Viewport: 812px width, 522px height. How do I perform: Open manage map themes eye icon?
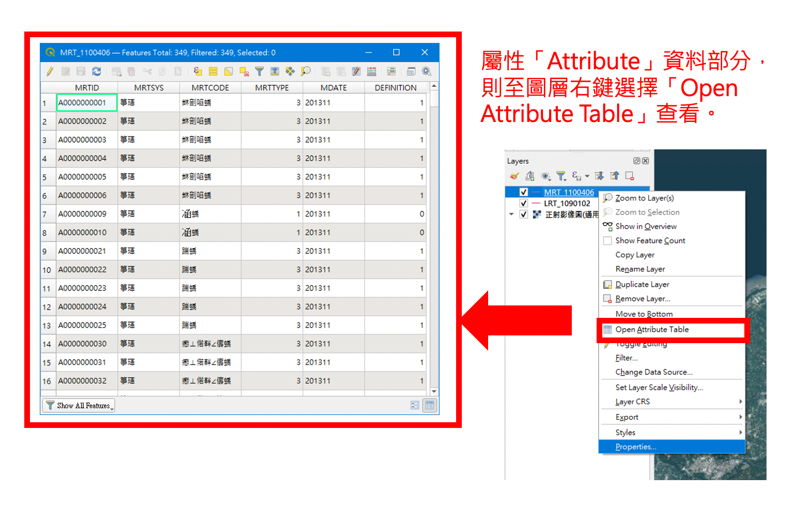click(546, 176)
